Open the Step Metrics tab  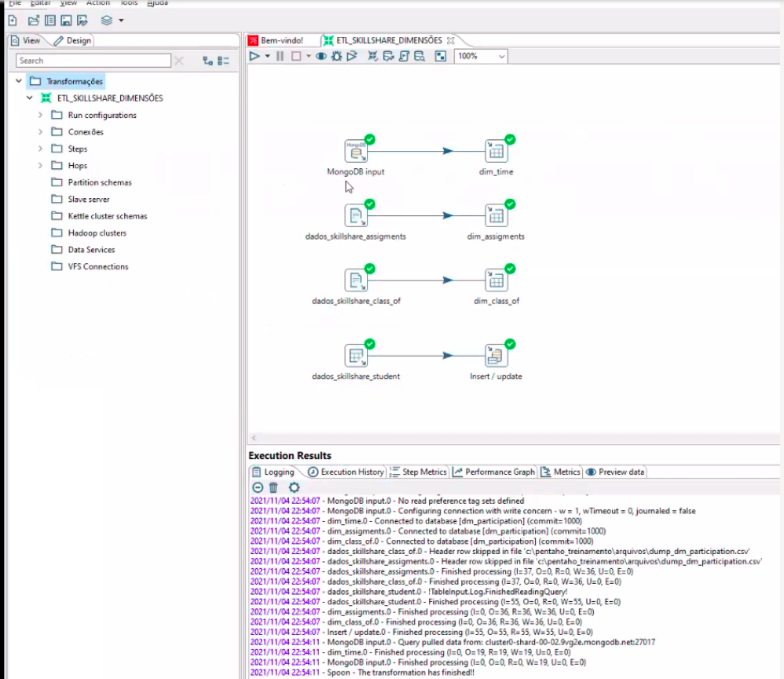point(419,472)
